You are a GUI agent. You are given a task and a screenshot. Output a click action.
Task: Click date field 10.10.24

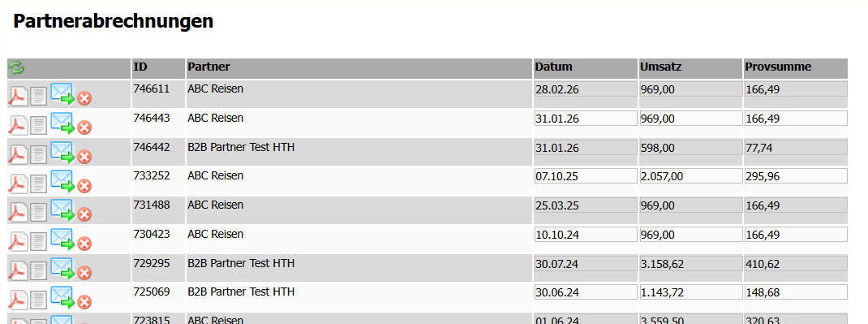(x=586, y=235)
